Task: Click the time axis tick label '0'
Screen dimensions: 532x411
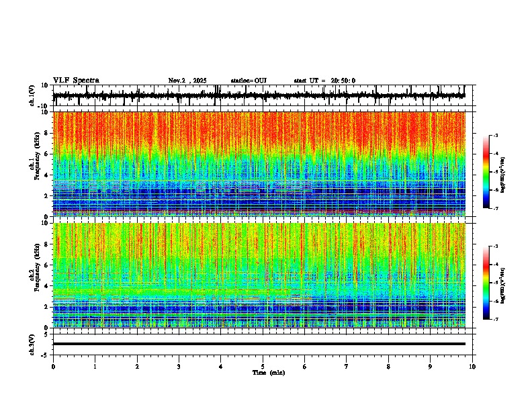Action: tap(53, 367)
